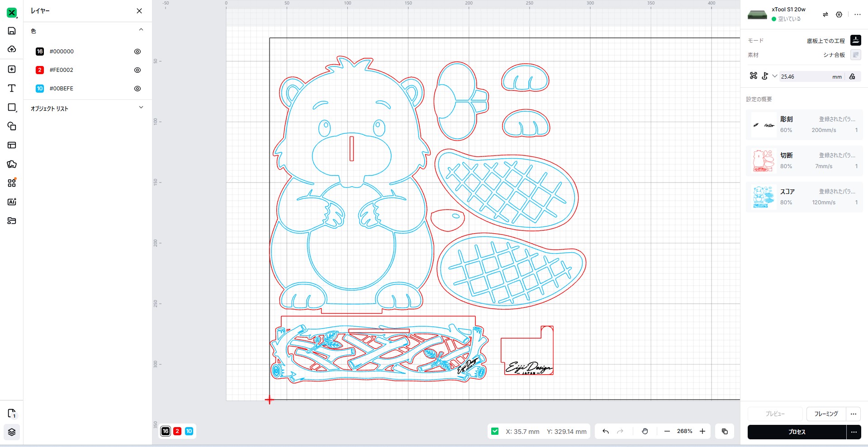Screen dimensions: 868x447
Task: Click the シナ合板 material name
Action: coord(834,55)
